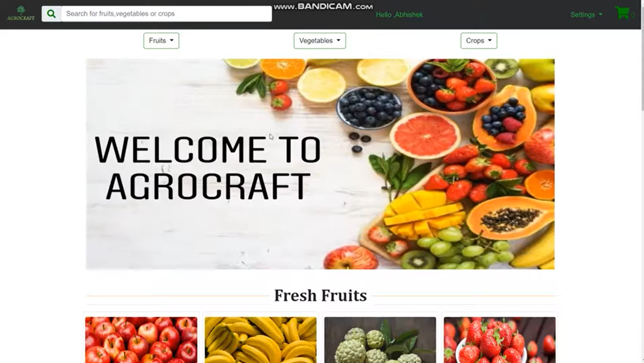Click the Fresh Fruits section heading
This screenshot has width=644, height=363.
[x=320, y=295]
